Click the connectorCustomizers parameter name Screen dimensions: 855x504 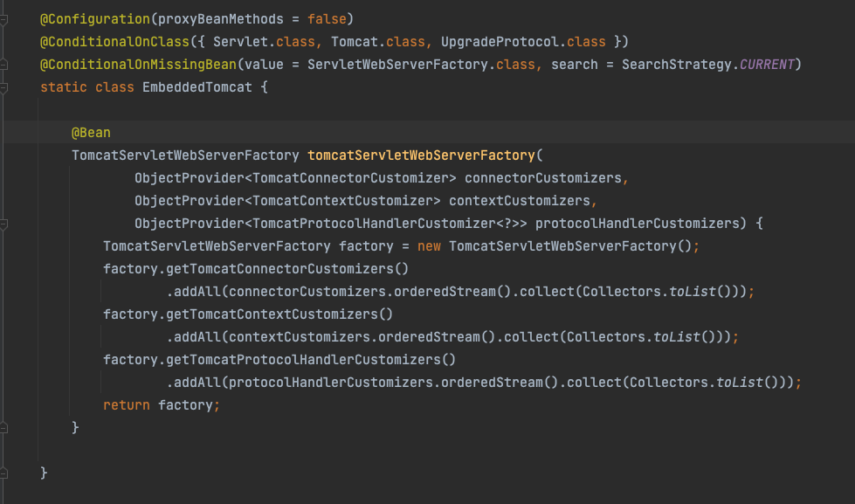[x=543, y=178]
